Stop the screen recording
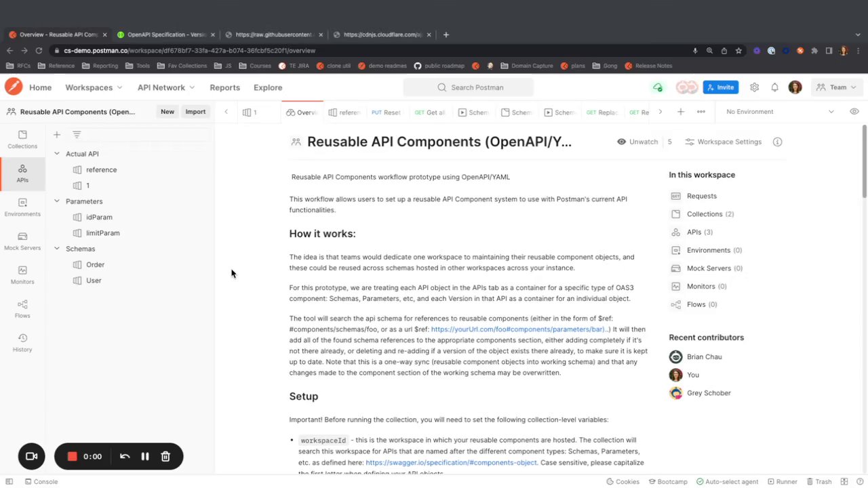 72,456
